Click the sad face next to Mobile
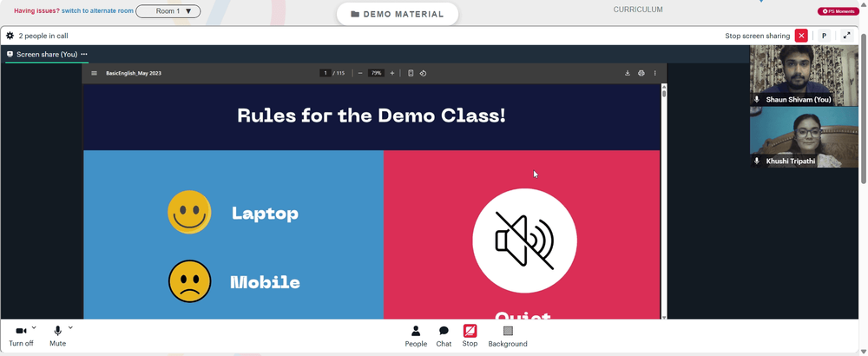 click(190, 281)
